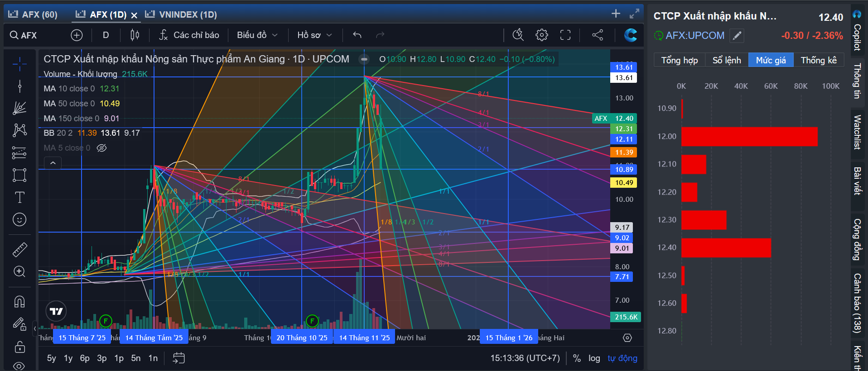The width and height of the screenshot is (868, 371).
Task: Switch to the VNINDEX (1D) chart tab
Action: point(181,14)
